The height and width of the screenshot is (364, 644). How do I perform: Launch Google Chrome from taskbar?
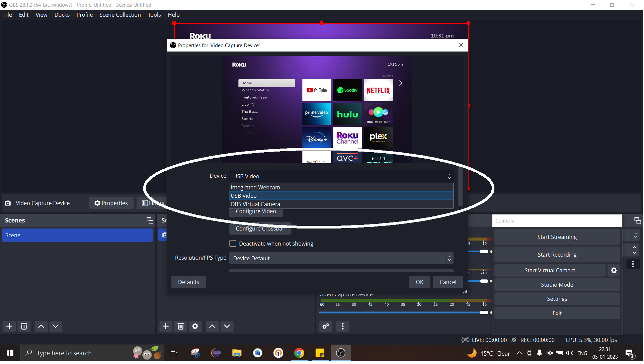coord(300,354)
